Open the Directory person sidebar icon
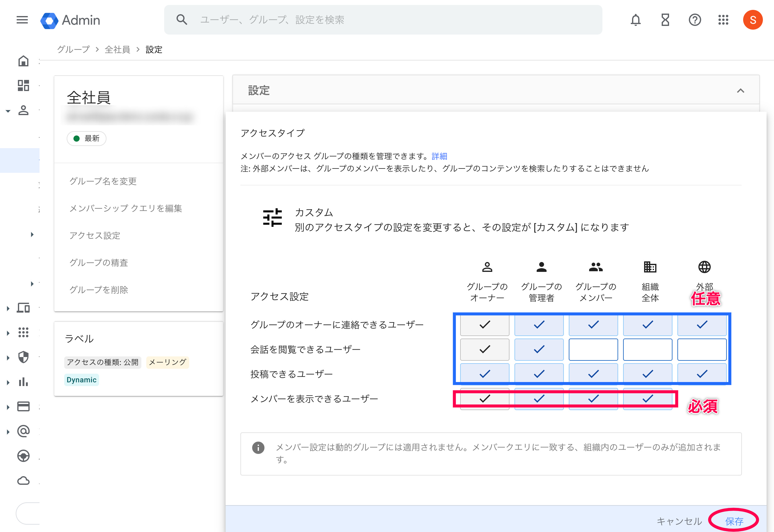This screenshot has width=774, height=532. click(x=23, y=110)
